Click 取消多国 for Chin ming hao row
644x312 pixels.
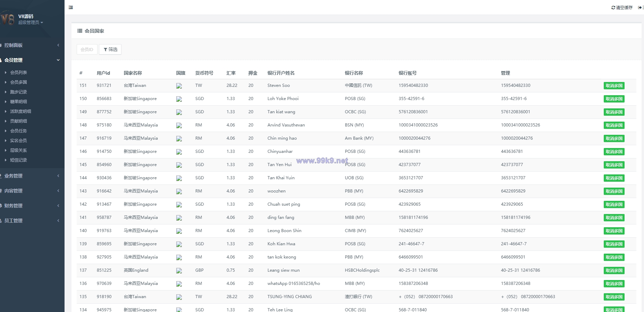tap(614, 139)
